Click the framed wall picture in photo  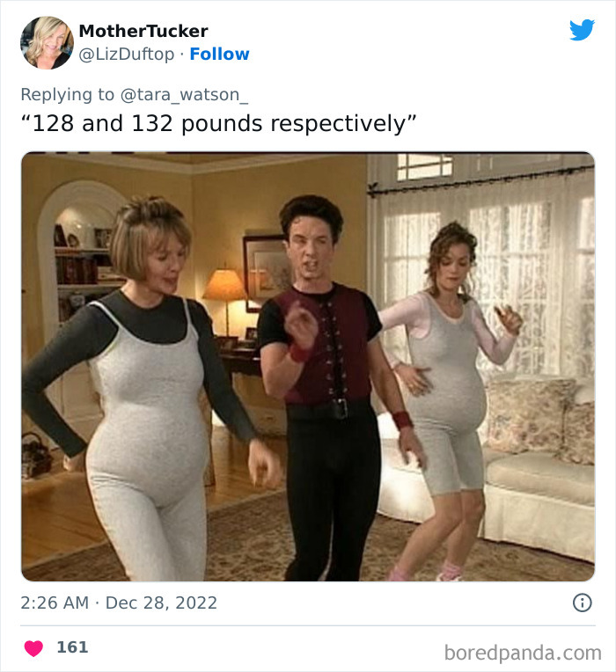click(x=265, y=271)
